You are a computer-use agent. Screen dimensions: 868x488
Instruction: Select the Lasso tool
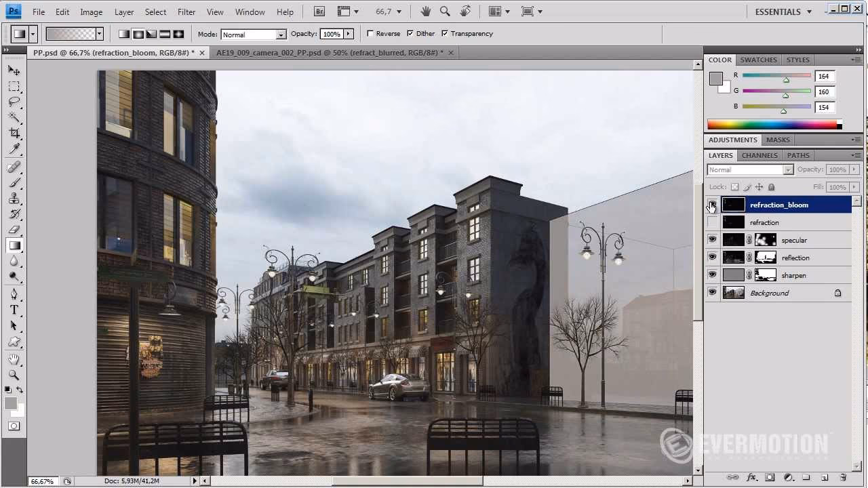14,102
